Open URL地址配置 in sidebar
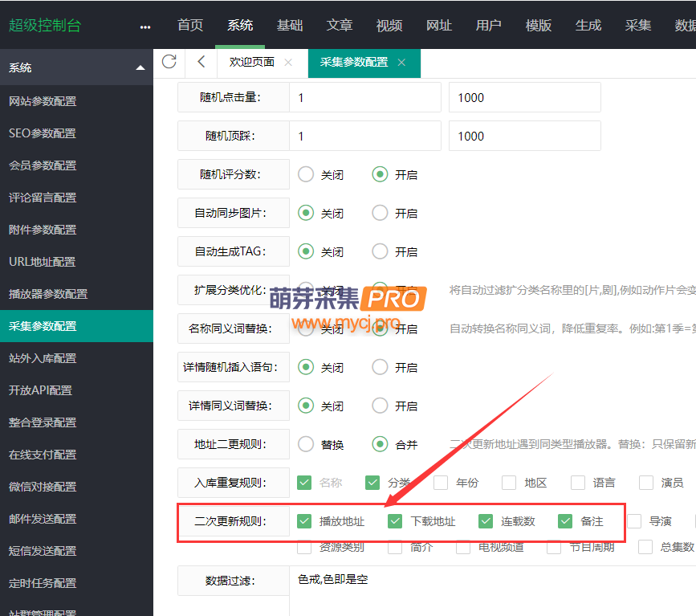 coord(76,262)
